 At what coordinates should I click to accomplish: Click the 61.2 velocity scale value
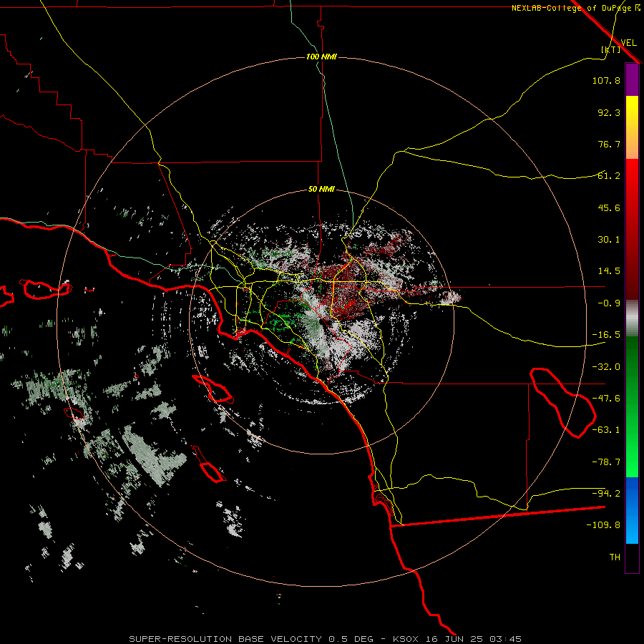point(609,176)
